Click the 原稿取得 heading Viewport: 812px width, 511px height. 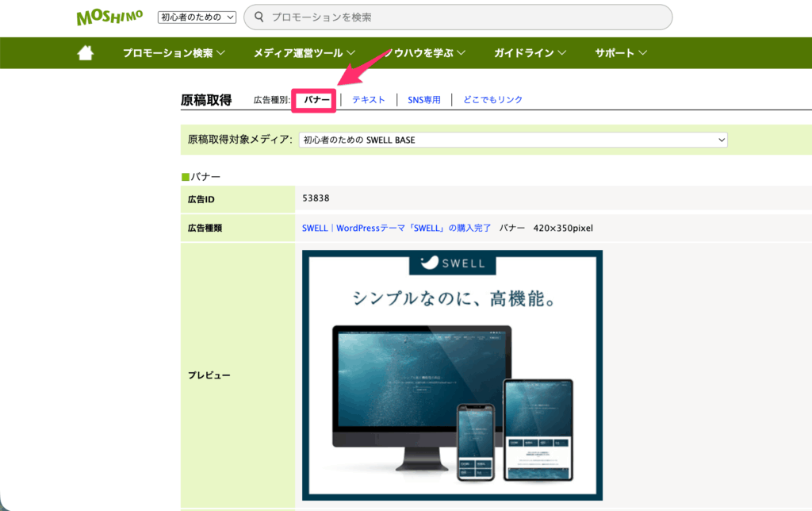[206, 99]
